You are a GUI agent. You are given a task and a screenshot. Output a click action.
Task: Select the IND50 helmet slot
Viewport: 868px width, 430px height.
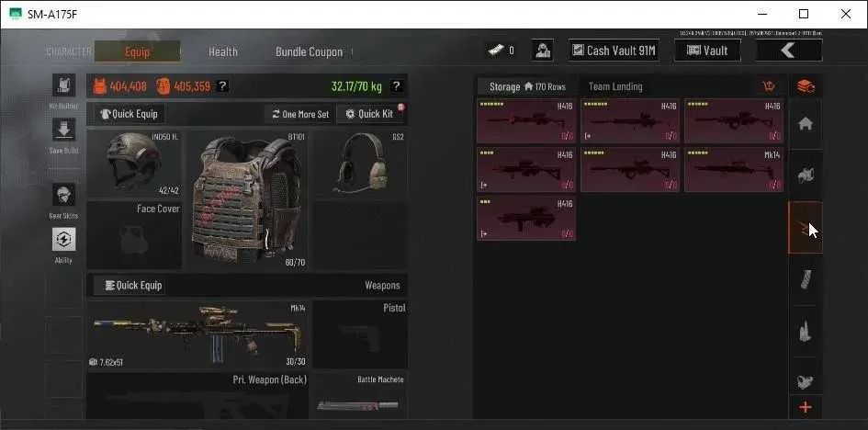point(134,164)
